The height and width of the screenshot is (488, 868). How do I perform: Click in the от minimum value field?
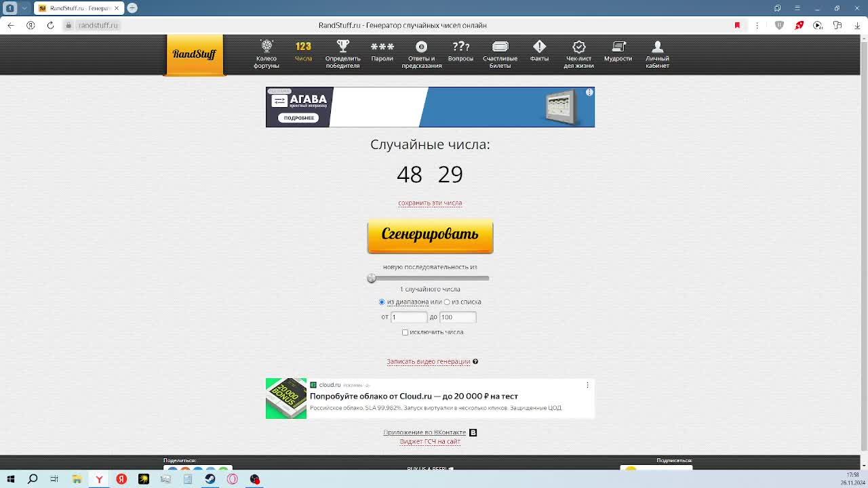[408, 317]
